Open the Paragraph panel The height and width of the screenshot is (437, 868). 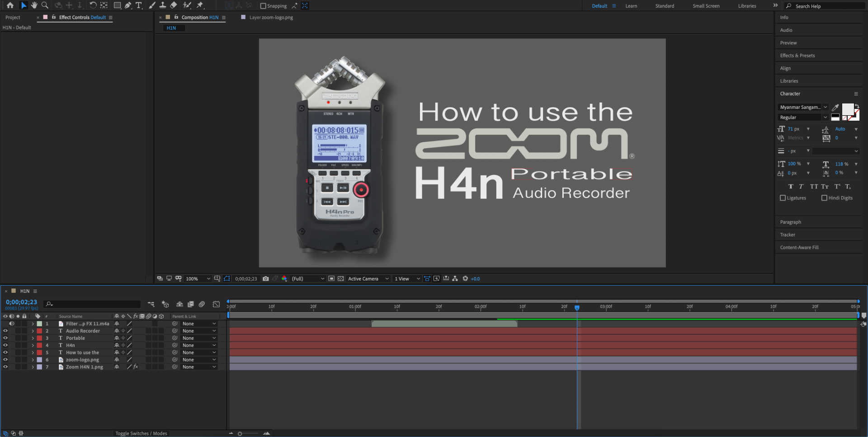790,222
